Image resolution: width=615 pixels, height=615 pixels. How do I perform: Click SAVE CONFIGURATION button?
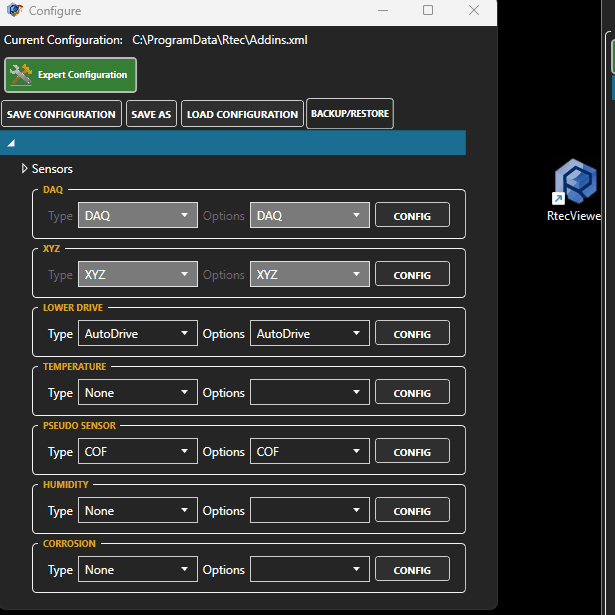pos(61,114)
